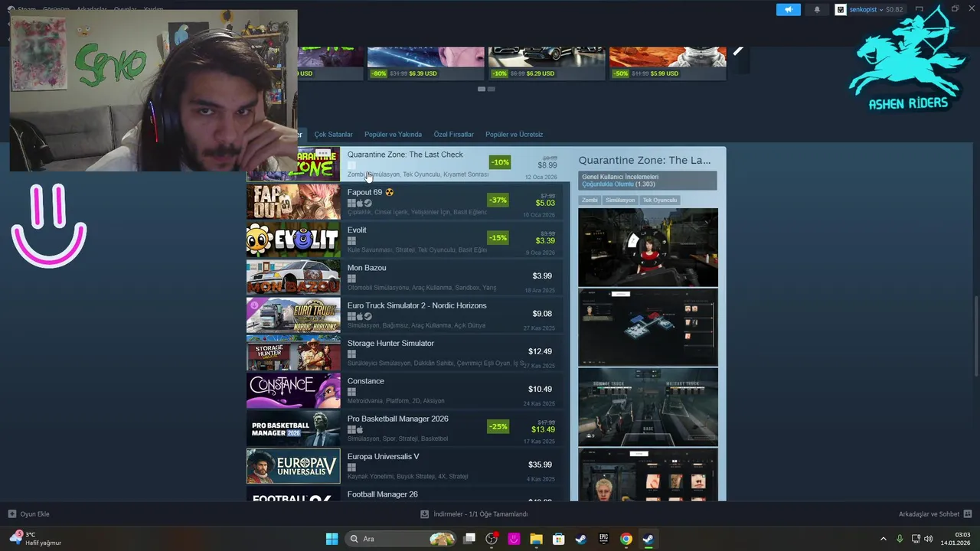Open the Steam announcements megaphone button
The image size is (980, 551).
pyautogui.click(x=788, y=10)
